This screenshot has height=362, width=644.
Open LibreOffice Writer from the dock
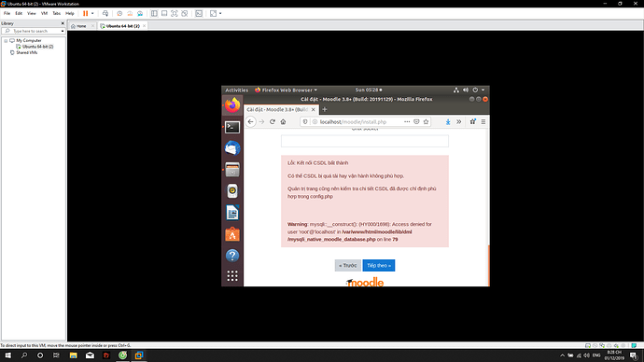click(232, 213)
